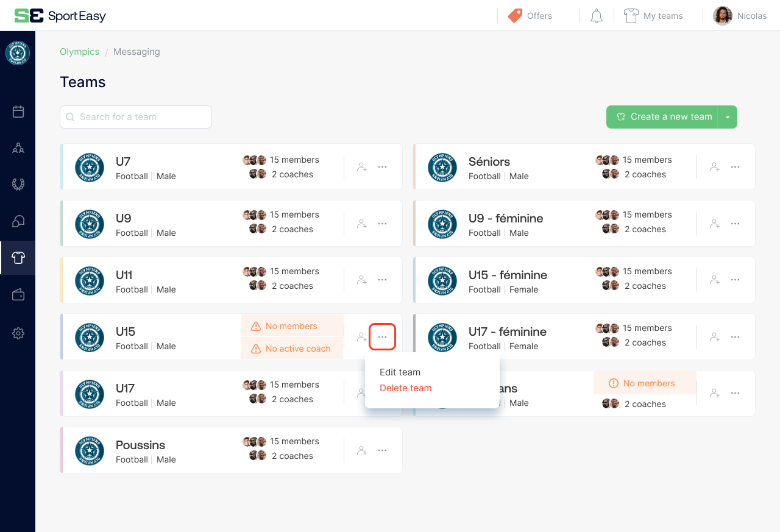Screen dimensions: 780x532
Task: Select Edit team in the context menu
Action: click(400, 372)
